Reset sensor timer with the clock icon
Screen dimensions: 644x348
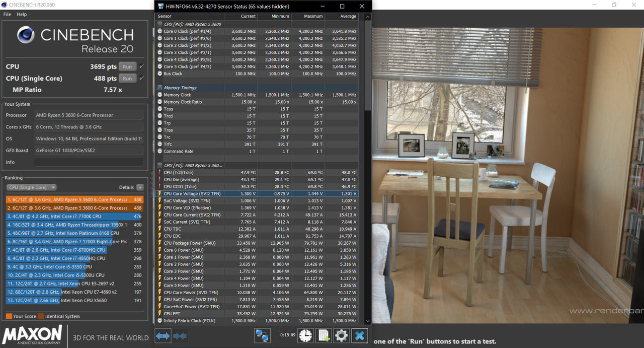[x=305, y=335]
